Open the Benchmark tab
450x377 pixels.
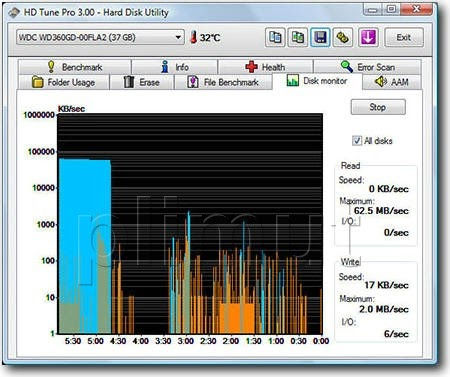coord(75,67)
